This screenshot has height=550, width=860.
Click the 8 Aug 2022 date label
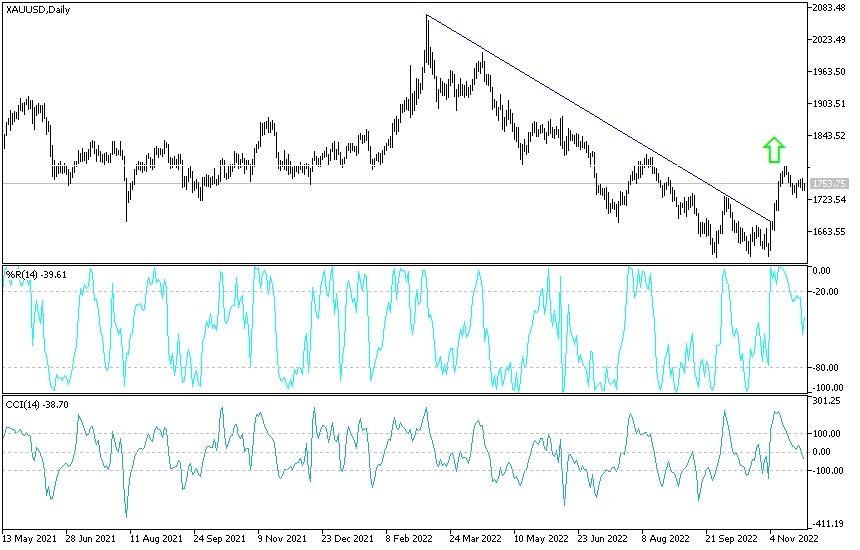click(x=666, y=538)
